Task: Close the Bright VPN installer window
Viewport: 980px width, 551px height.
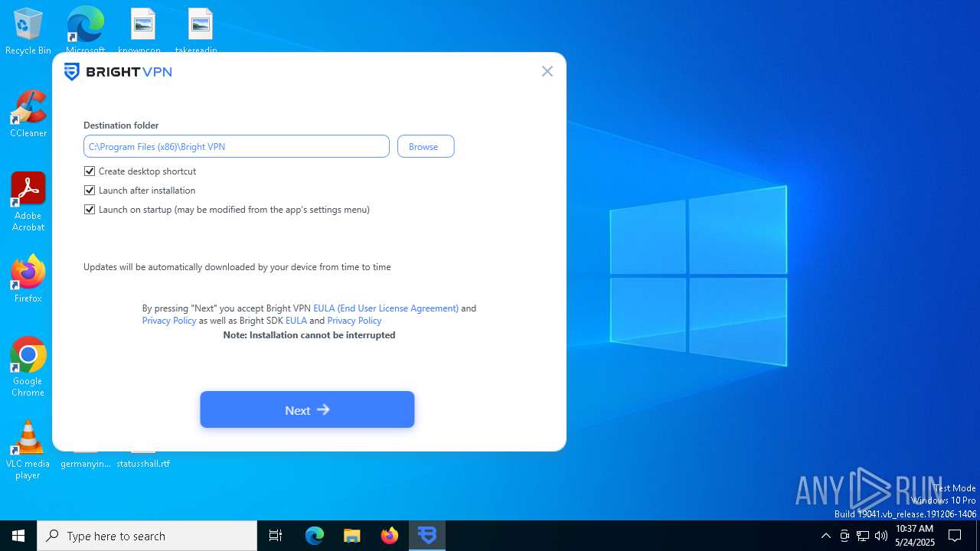Action: click(547, 71)
